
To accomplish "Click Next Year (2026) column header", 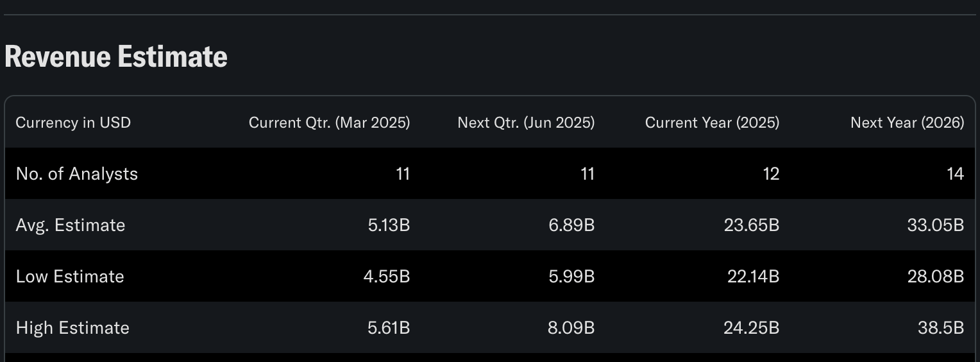I will coord(907,123).
